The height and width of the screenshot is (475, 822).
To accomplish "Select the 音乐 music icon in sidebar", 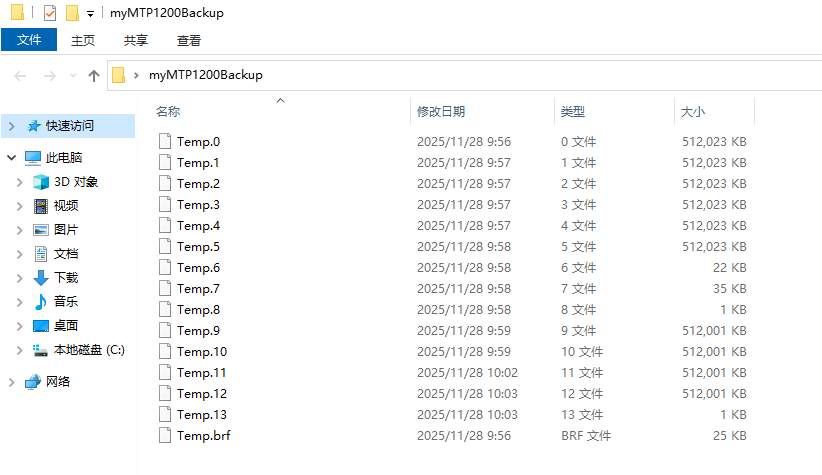I will point(41,302).
